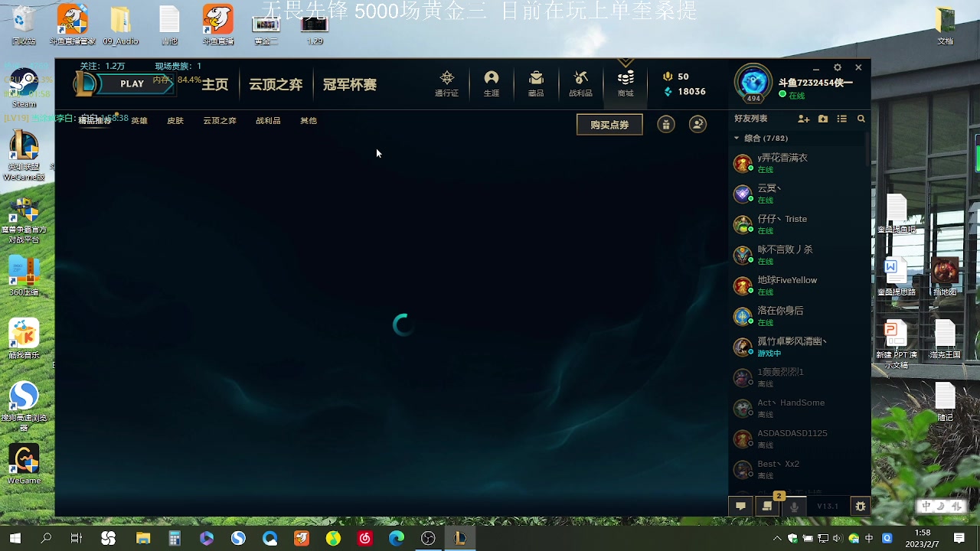The height and width of the screenshot is (551, 980).
Task: Click the 50 RP balance
Action: pos(676,77)
